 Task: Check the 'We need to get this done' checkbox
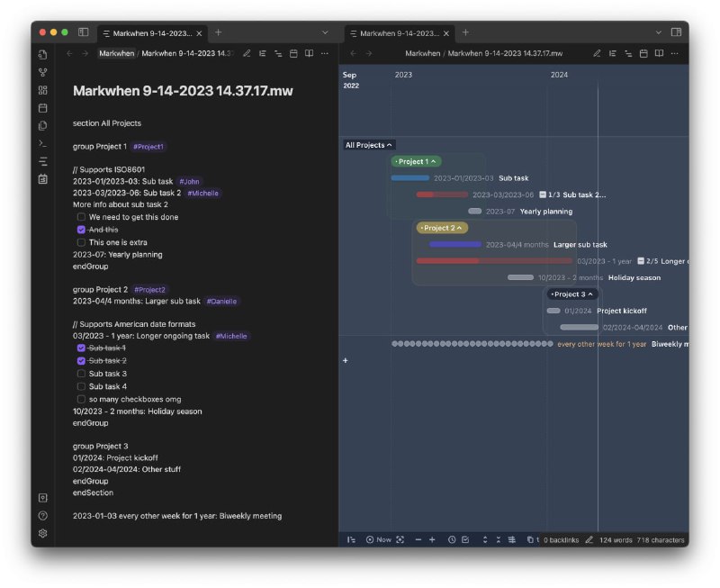point(81,217)
